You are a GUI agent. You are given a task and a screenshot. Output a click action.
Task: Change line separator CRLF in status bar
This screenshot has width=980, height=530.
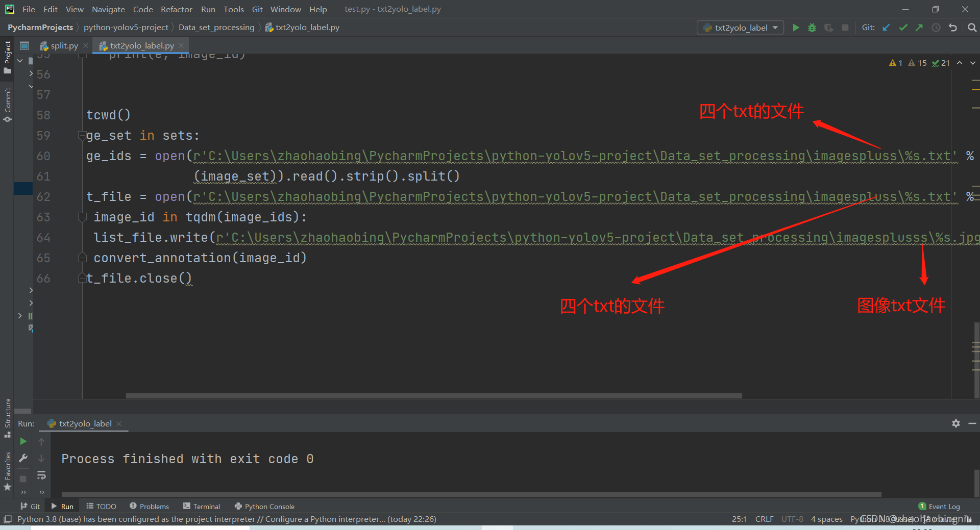click(x=764, y=519)
